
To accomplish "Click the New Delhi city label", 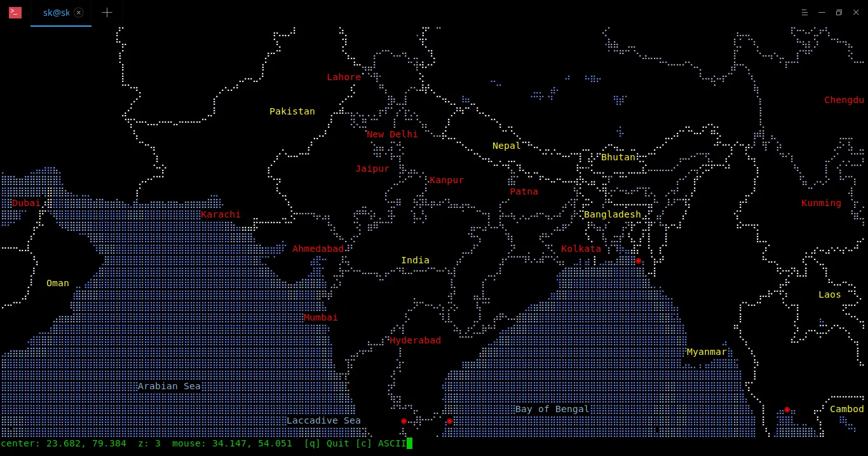I will 392,134.
